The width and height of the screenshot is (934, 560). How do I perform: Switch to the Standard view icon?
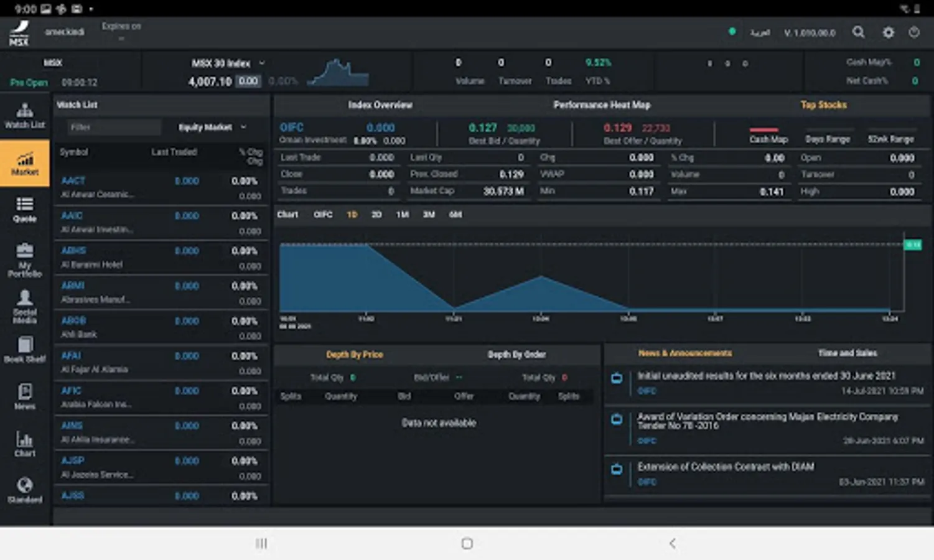(25, 490)
